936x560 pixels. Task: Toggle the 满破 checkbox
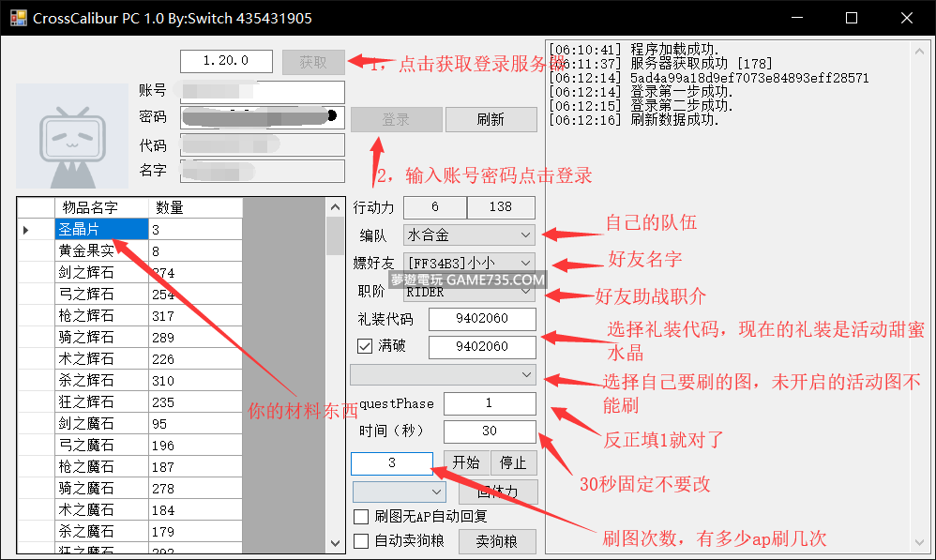pos(365,346)
